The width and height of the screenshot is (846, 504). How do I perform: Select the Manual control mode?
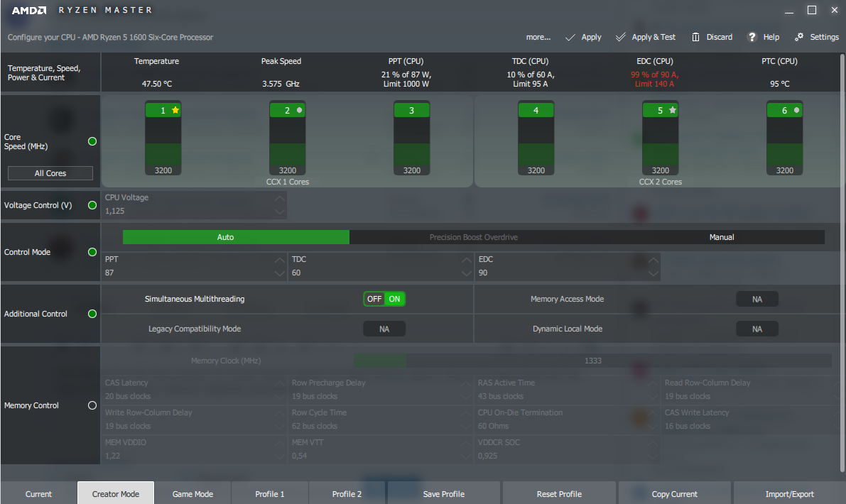pos(722,237)
